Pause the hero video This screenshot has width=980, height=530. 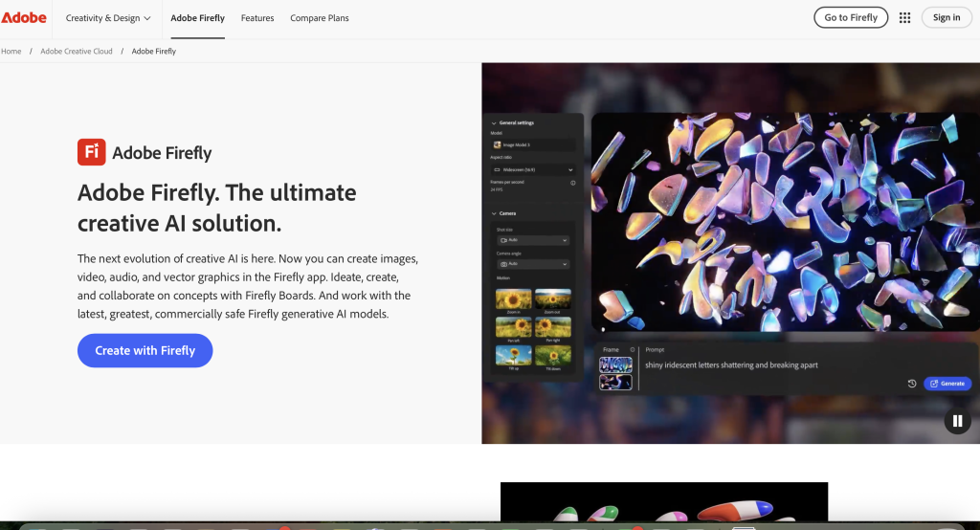click(957, 420)
